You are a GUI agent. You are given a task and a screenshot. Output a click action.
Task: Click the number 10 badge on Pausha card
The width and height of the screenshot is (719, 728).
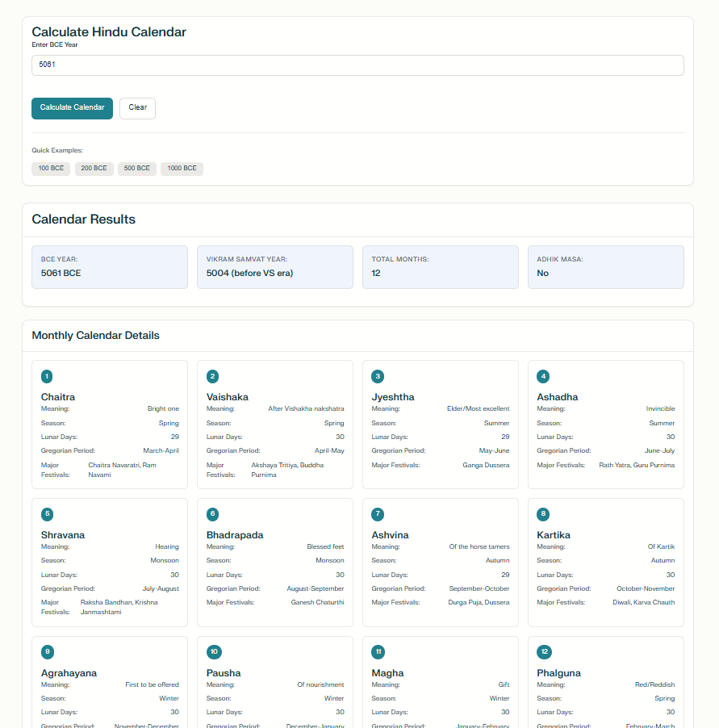(x=214, y=652)
